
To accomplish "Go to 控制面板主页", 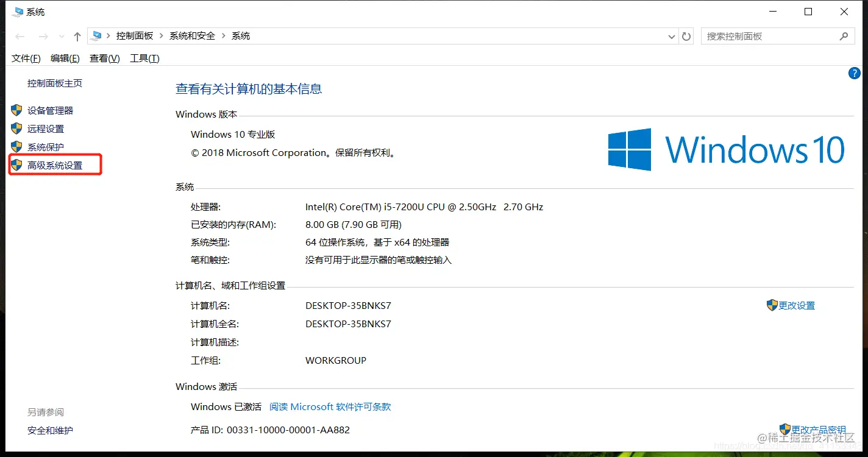I will pos(55,83).
